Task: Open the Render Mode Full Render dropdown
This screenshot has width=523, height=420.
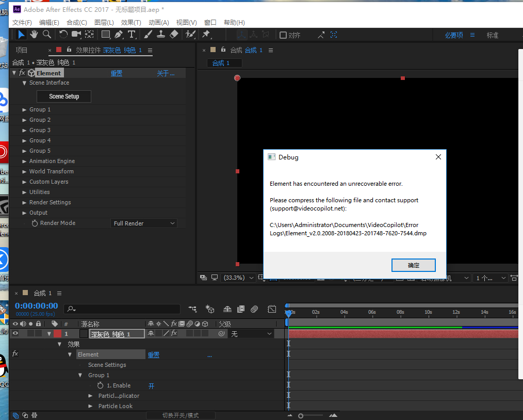Action: click(x=144, y=223)
